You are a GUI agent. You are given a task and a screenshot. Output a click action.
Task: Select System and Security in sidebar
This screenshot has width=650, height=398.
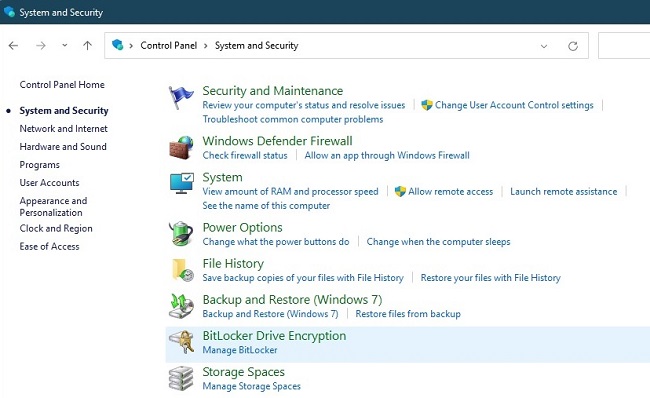coord(64,111)
